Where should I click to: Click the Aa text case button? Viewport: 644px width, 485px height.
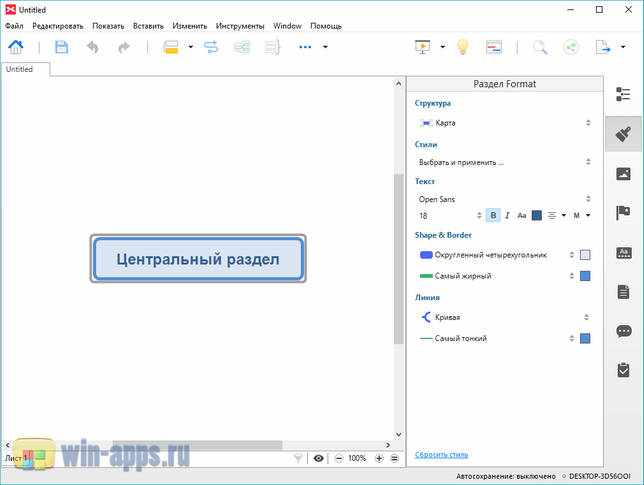pos(522,215)
